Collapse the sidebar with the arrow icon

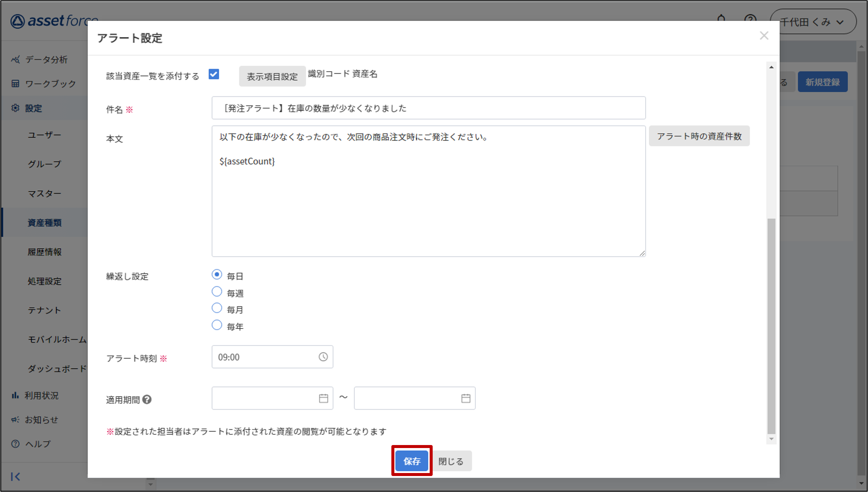click(x=16, y=476)
